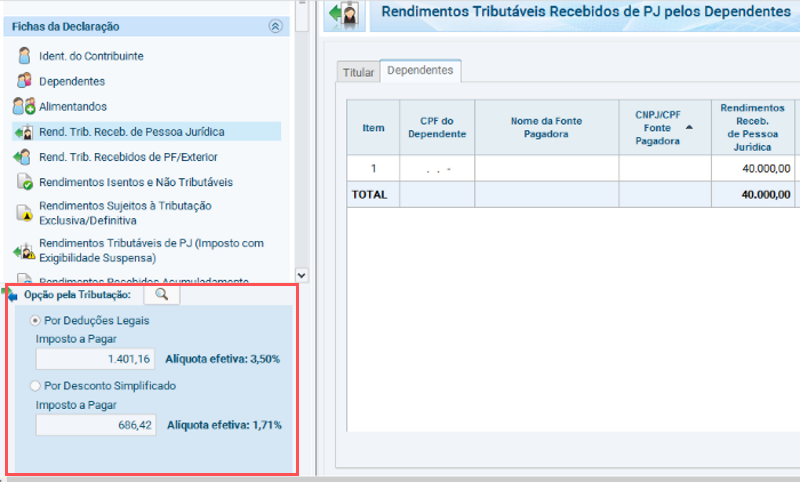The image size is (800, 482).
Task: Select the Por Desconto Simplificado option
Action: coord(37,385)
